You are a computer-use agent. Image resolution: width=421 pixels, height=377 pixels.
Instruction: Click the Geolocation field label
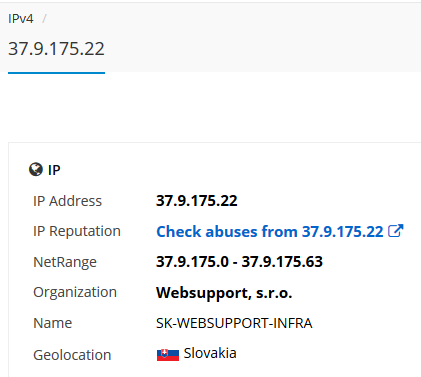click(72, 355)
